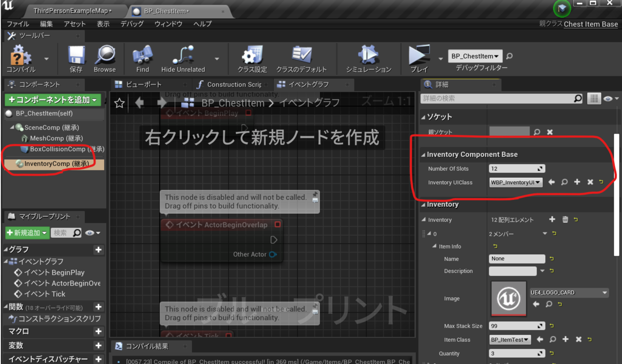This screenshot has width=622, height=364.
Task: Open クラス設定 (Class Settings)
Action: point(252,56)
